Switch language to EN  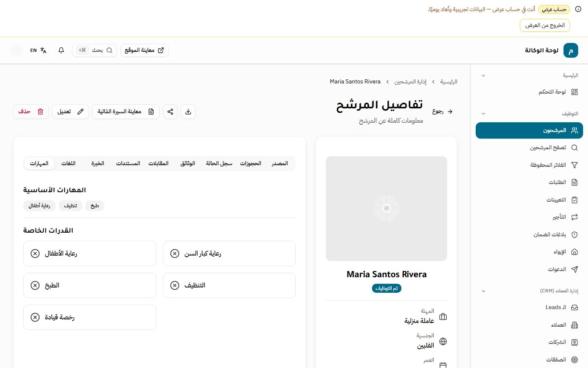point(38,50)
